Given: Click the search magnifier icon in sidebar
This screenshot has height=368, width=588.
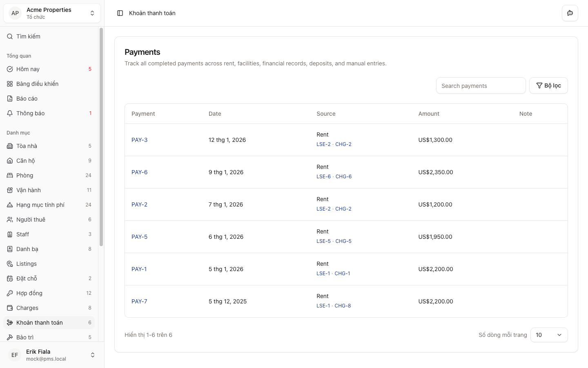Looking at the screenshot, I should click(10, 36).
